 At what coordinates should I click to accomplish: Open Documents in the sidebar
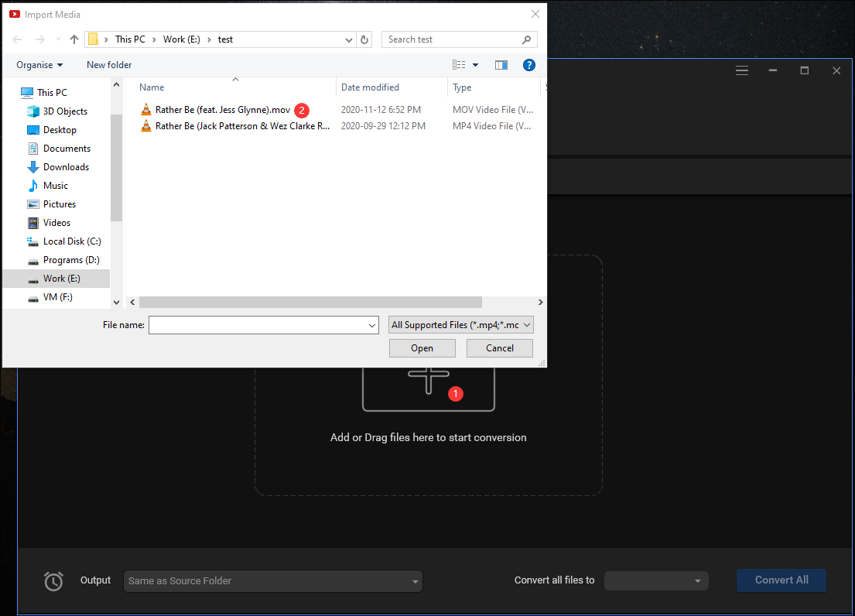coord(59,149)
